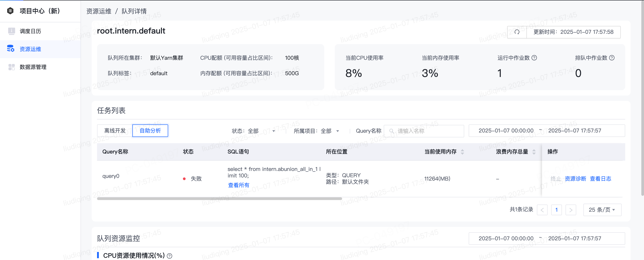644x260 pixels.
Task: Click 队列资源监控 start date field
Action: [506, 239]
